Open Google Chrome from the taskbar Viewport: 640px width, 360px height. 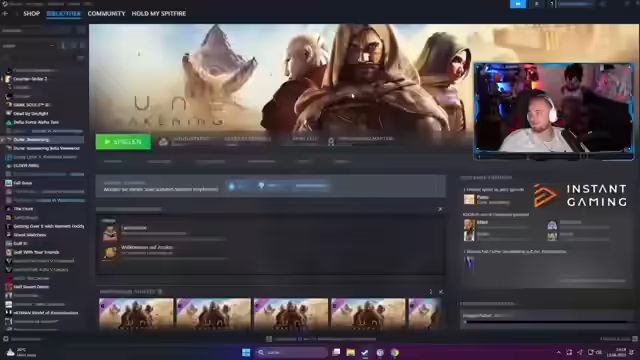pos(394,352)
